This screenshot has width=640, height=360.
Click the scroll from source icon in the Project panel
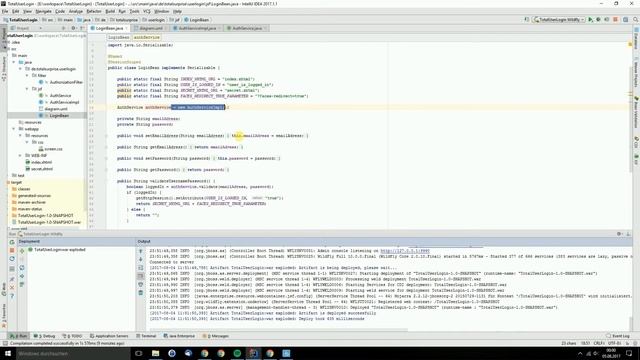click(64, 28)
